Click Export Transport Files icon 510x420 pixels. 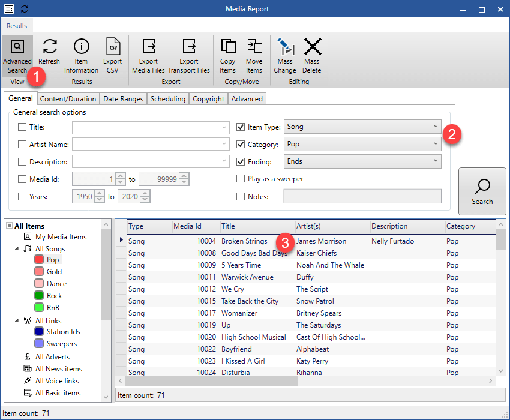[x=189, y=46]
